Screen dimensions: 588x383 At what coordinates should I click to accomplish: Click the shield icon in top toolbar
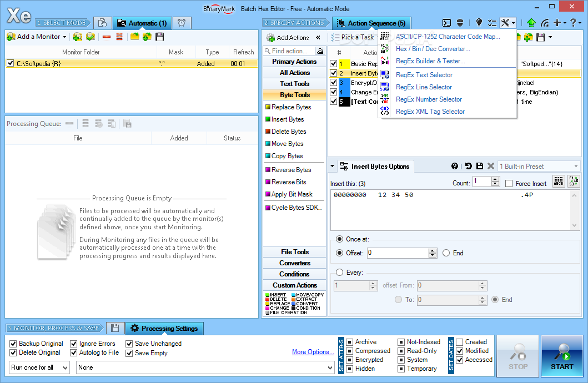[460, 23]
